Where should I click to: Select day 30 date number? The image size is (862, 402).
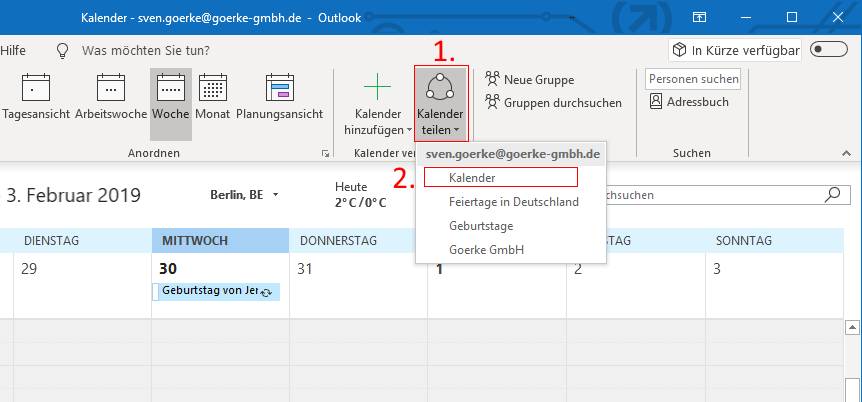coord(167,269)
